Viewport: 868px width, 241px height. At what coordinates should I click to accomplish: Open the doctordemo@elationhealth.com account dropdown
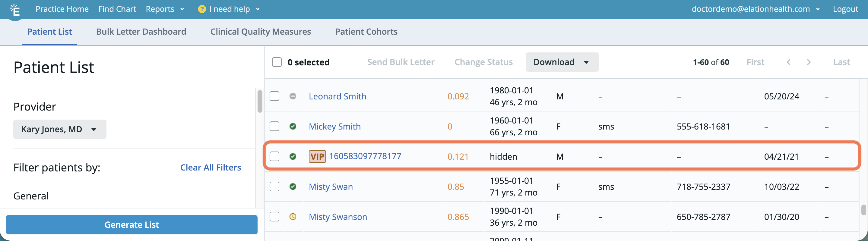click(755, 9)
